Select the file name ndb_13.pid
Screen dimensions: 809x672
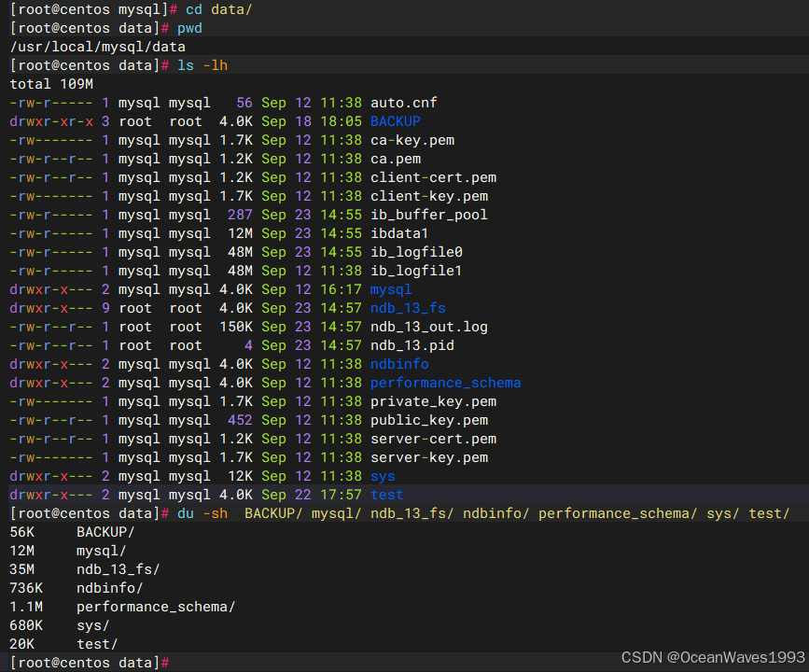pos(412,345)
